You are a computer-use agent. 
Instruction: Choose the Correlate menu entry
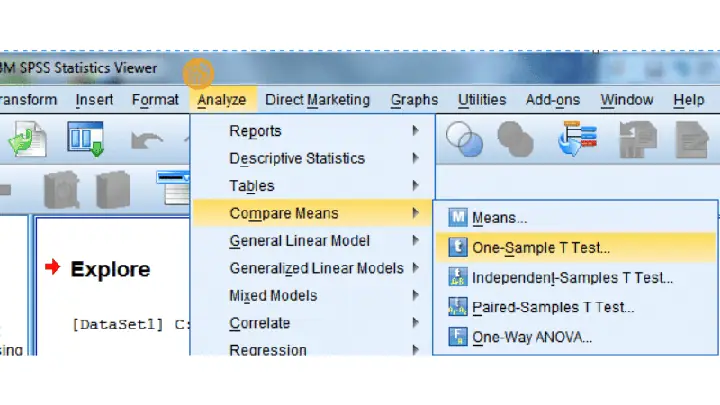[312, 323]
